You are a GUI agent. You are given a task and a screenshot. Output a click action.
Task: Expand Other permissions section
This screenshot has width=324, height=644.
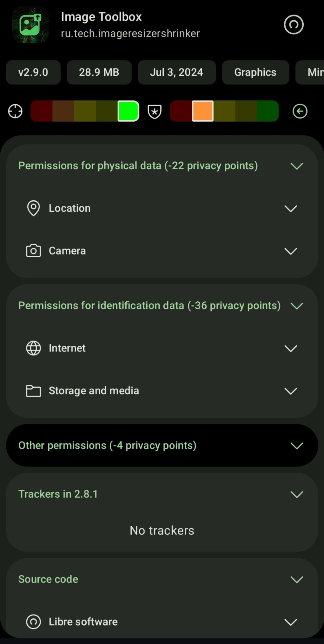tap(297, 446)
